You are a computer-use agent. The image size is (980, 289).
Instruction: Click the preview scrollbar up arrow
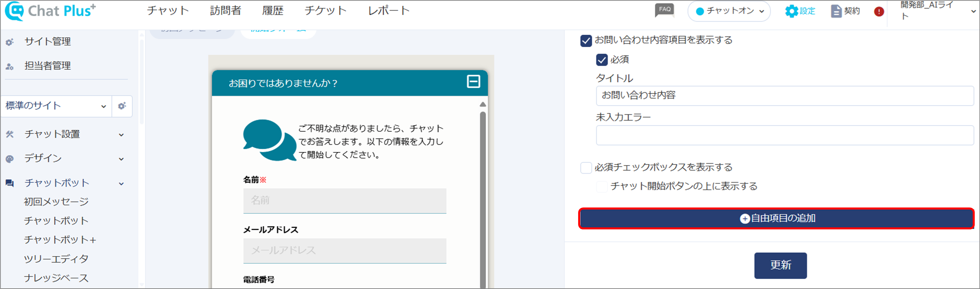click(x=482, y=104)
